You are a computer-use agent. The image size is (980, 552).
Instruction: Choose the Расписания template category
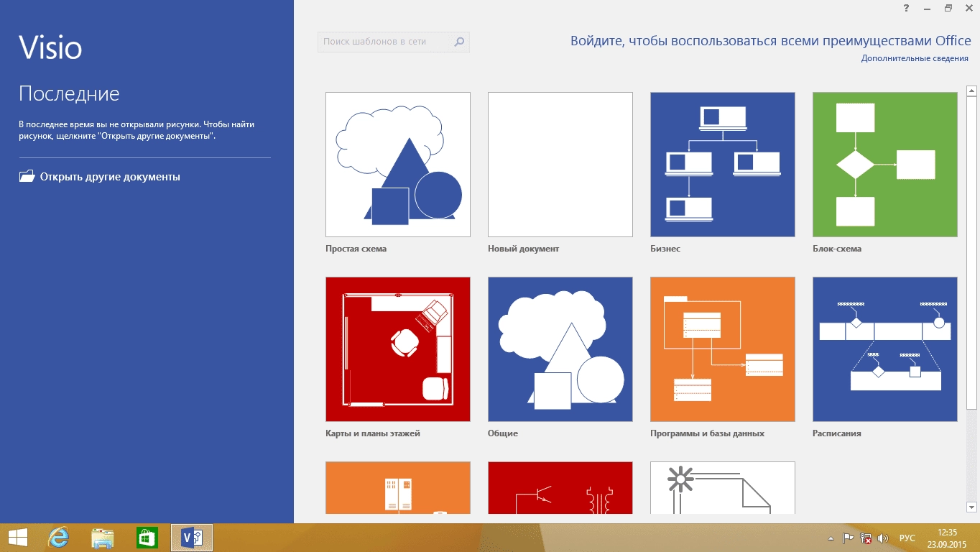[x=885, y=349]
